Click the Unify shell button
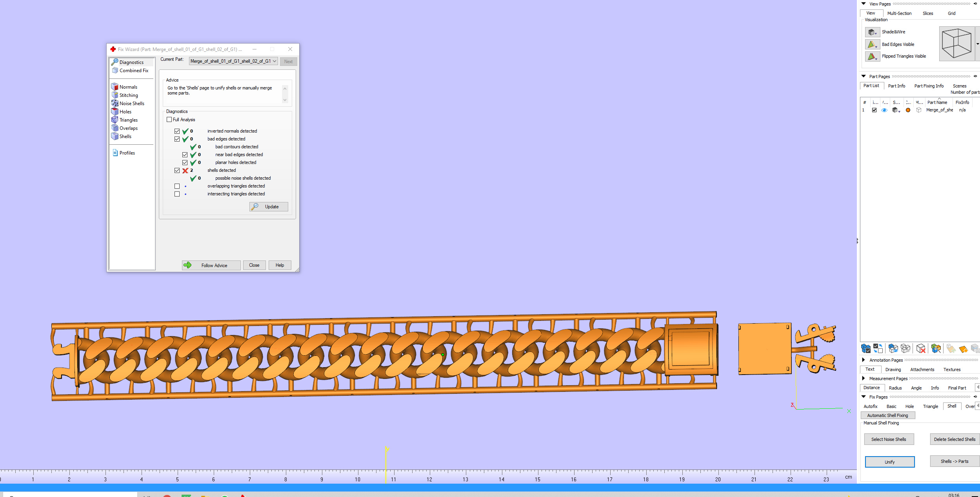 [889, 462]
